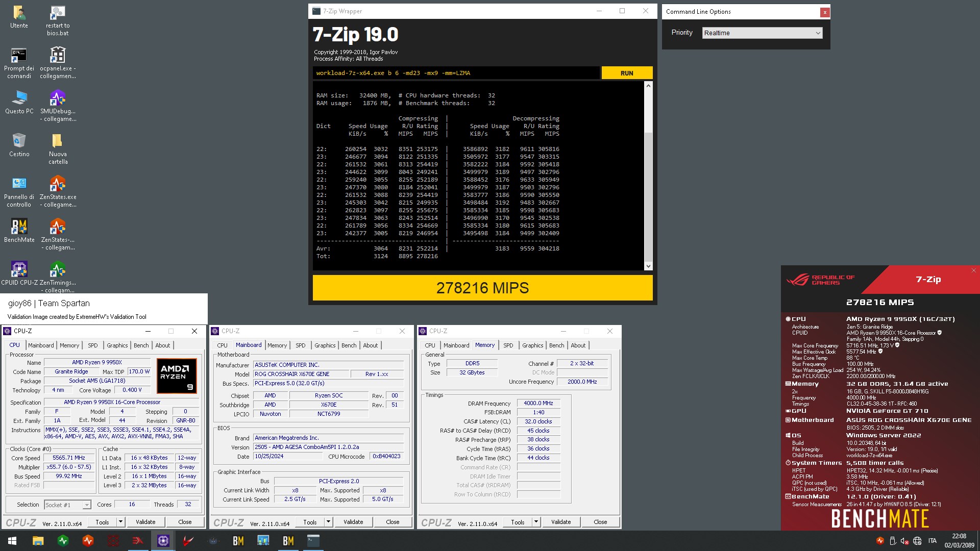
Task: Switch to Mainboard tab in first CPU-Z
Action: click(x=41, y=345)
